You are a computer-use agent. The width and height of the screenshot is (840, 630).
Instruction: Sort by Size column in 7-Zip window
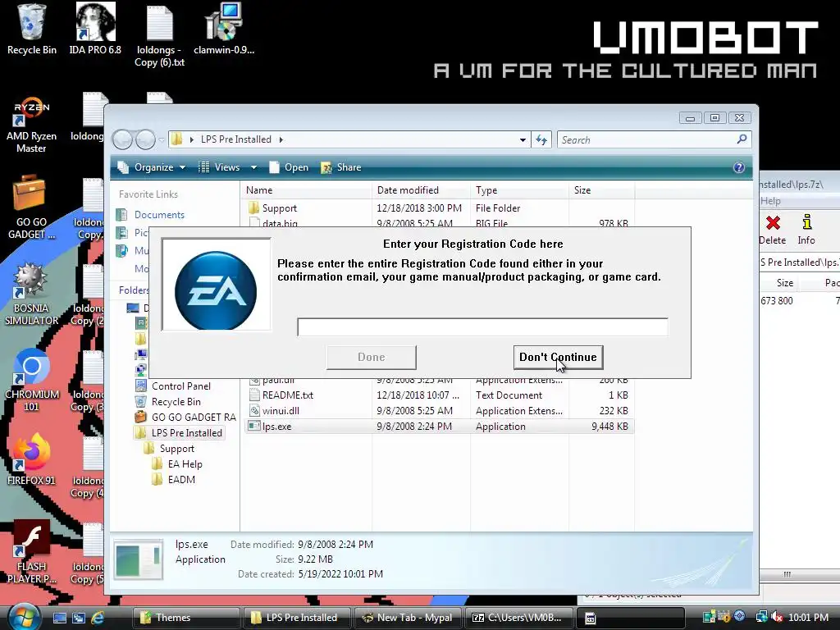pyautogui.click(x=785, y=283)
